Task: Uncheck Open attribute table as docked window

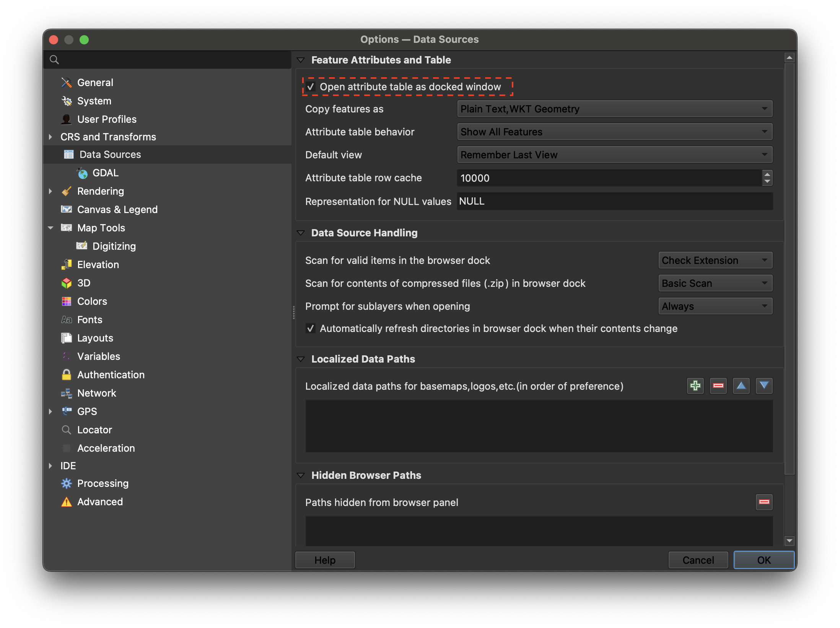Action: point(311,87)
